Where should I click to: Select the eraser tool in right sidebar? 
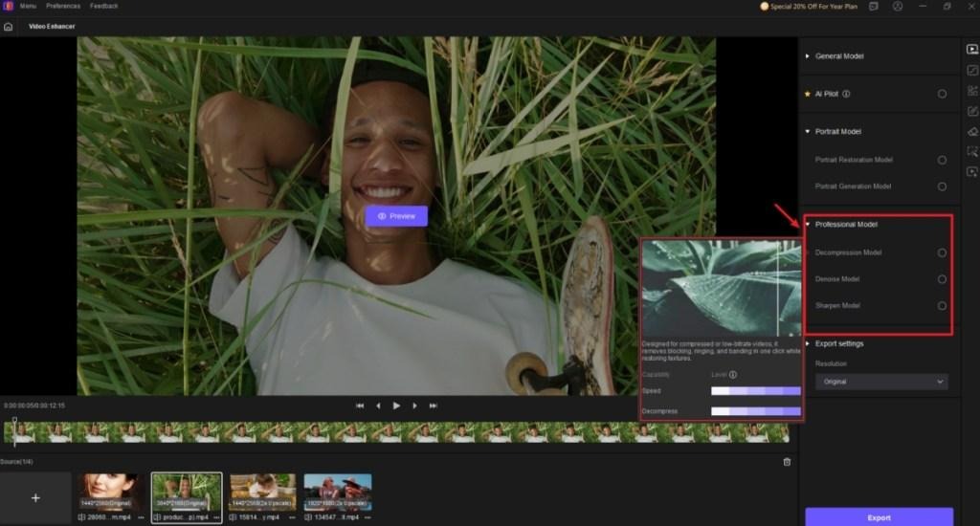(x=972, y=131)
